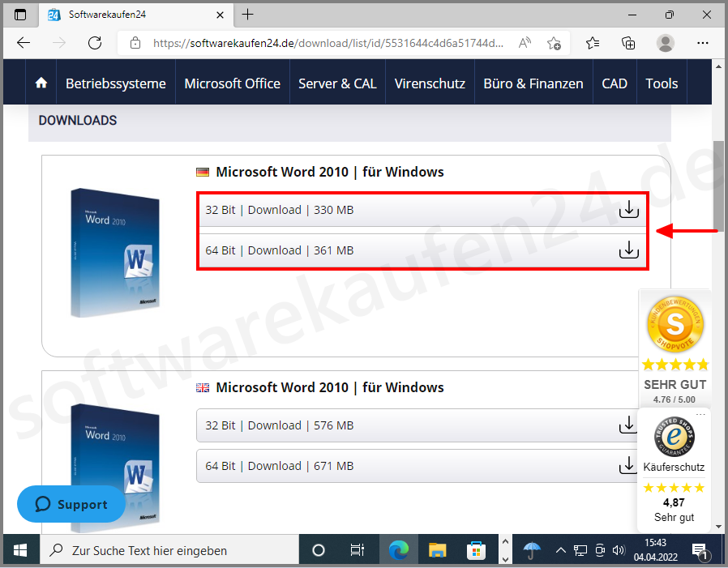Viewport: 728px width, 568px height.
Task: Open the notification center icon
Action: (700, 551)
